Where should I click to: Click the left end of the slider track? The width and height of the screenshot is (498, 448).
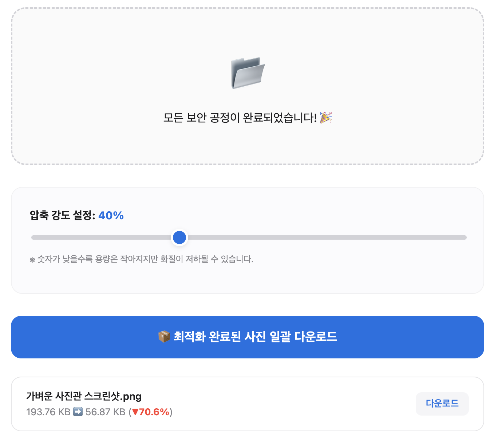click(x=33, y=237)
